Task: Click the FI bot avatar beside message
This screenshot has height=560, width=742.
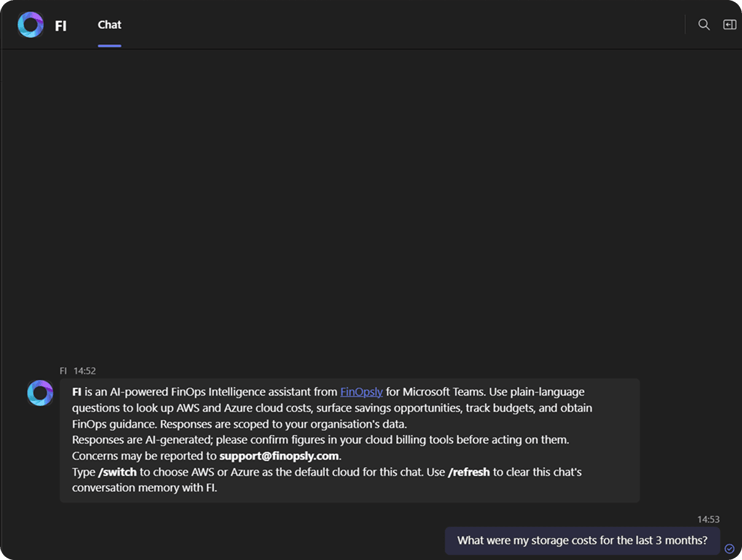Action: tap(40, 393)
